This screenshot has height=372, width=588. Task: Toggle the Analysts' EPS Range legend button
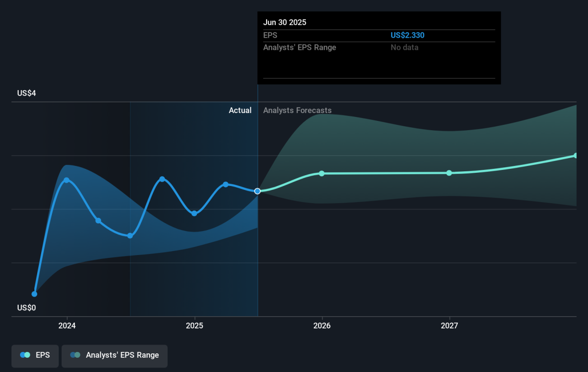coord(114,355)
